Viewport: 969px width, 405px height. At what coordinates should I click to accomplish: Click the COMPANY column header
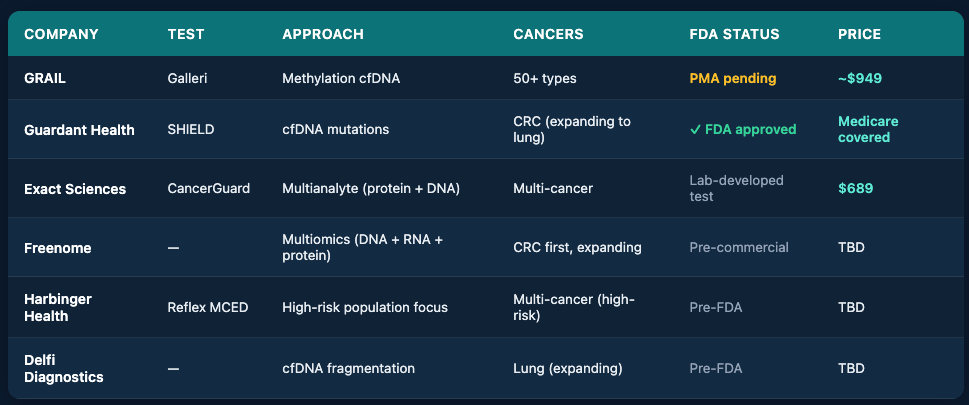61,34
